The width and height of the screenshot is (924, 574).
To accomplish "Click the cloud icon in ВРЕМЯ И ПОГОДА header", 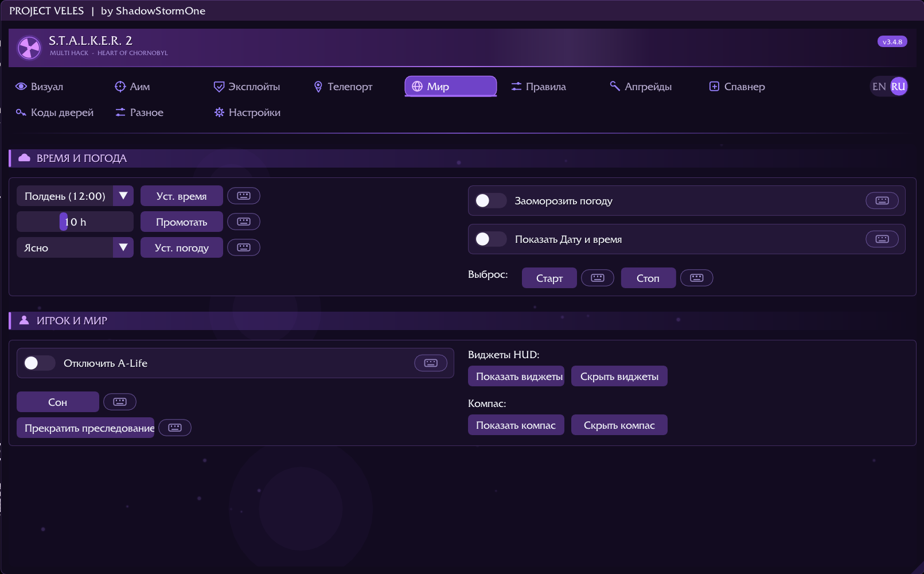I will tap(24, 158).
